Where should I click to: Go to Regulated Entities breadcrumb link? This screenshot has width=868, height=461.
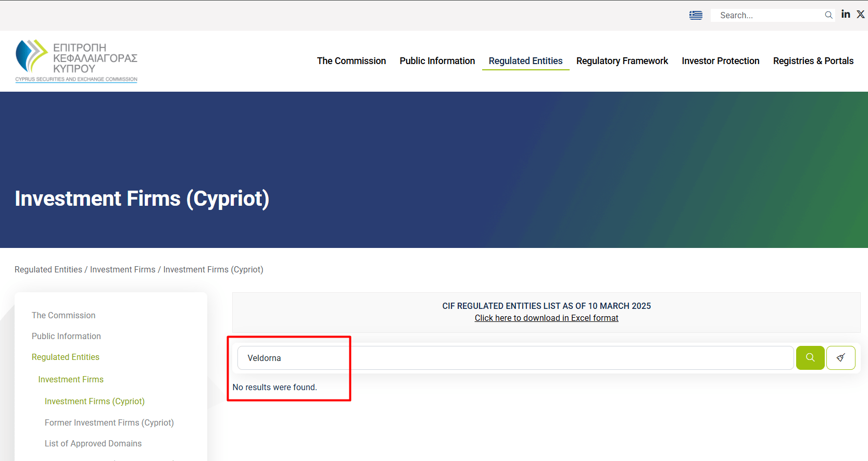coord(48,269)
